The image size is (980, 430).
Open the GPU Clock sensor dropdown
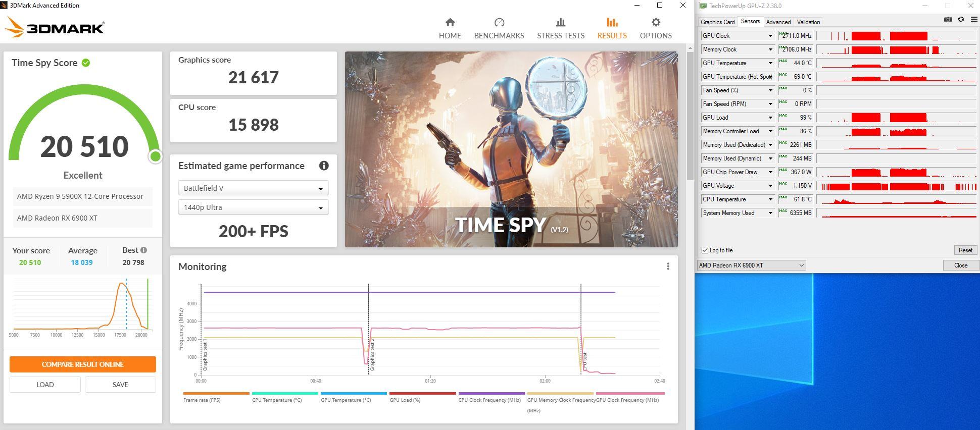pos(770,36)
